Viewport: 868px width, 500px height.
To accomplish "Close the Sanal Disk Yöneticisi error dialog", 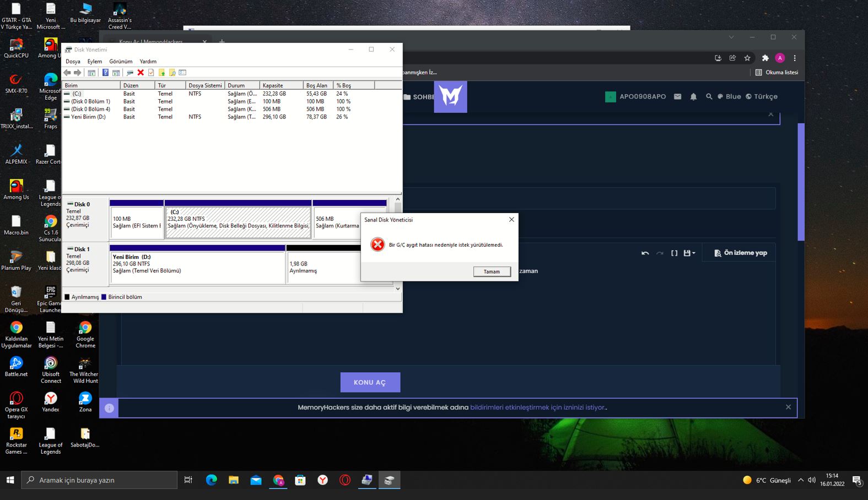I will coord(511,219).
